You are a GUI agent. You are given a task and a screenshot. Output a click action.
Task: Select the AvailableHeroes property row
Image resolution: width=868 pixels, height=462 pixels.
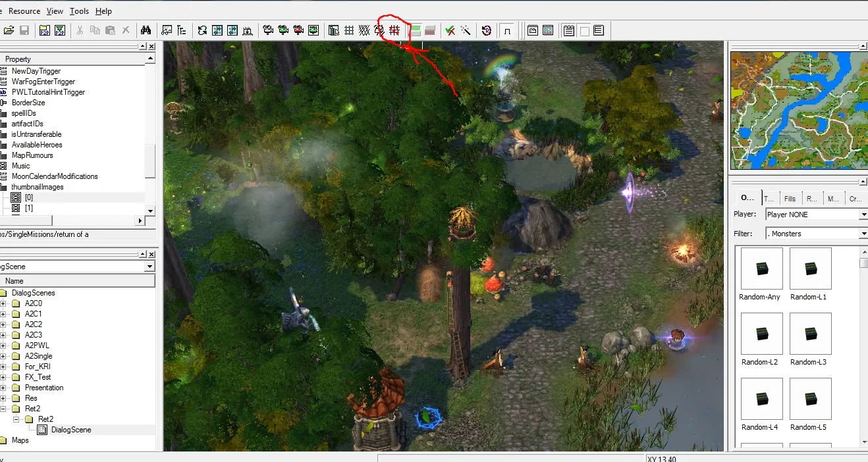[37, 145]
